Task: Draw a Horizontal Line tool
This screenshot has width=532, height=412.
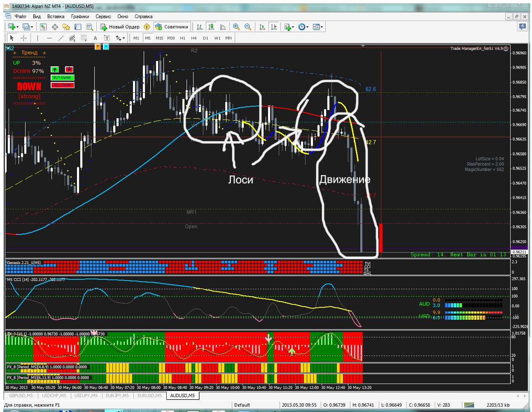Action: point(49,38)
